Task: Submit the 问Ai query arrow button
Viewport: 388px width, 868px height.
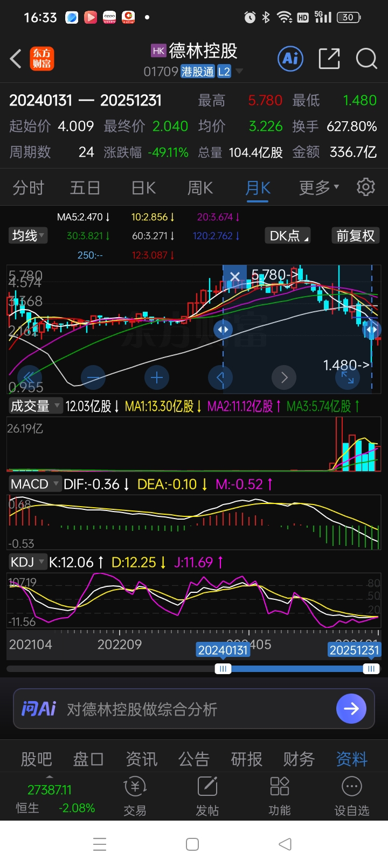Action: tap(351, 709)
